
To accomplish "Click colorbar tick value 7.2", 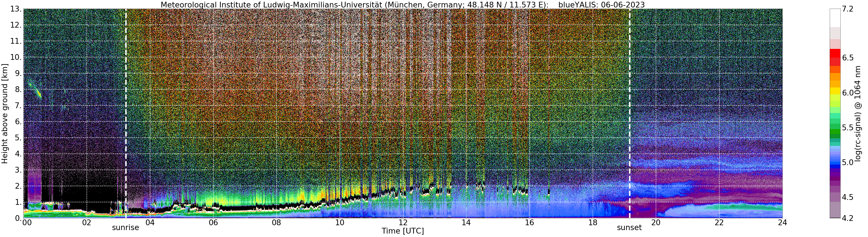I will [848, 9].
